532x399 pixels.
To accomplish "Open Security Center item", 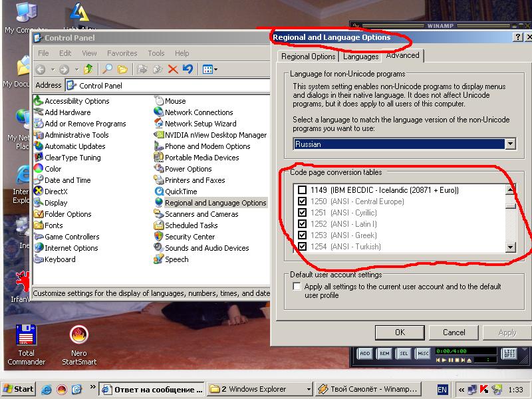I will click(185, 237).
